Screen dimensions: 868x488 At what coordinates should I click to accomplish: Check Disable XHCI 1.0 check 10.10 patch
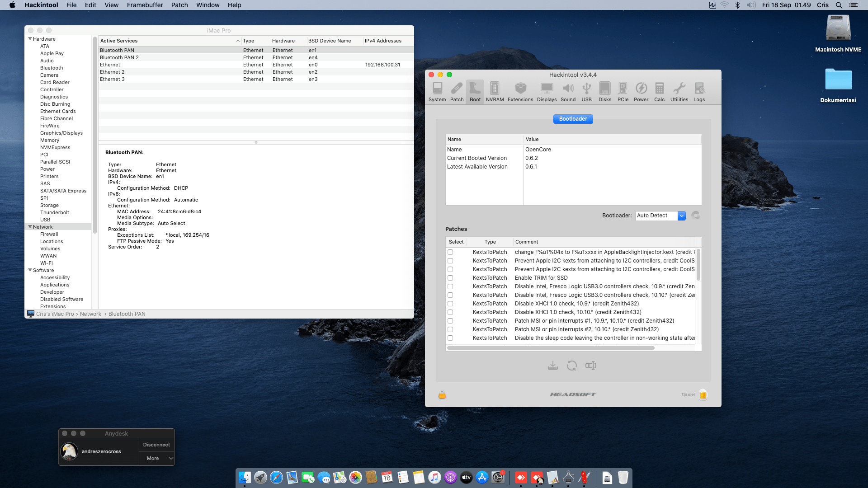point(450,312)
